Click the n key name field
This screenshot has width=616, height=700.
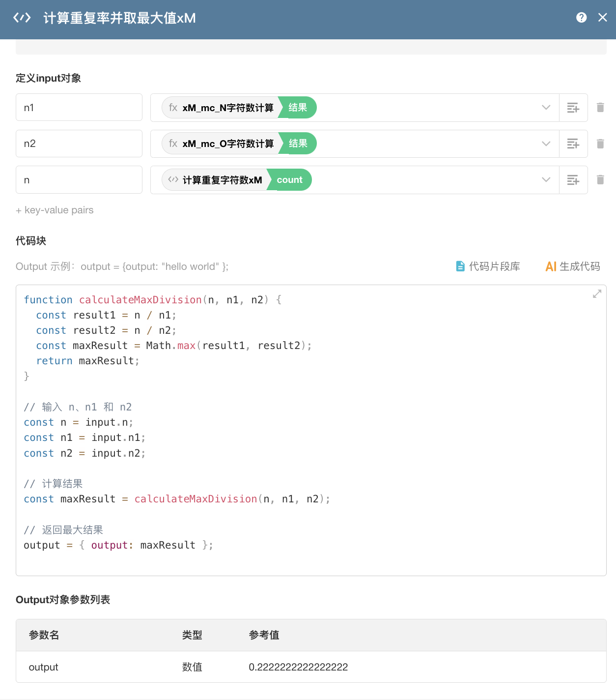point(79,180)
